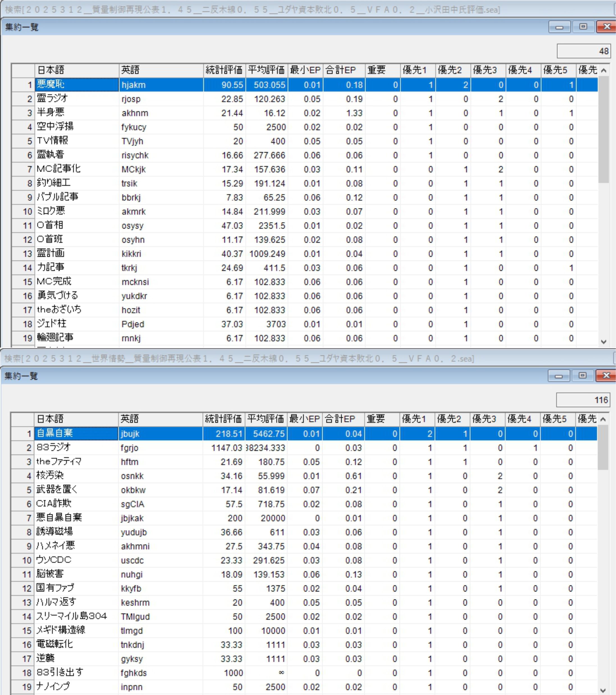Click the 日本語 column header in the upper window

coord(77,70)
